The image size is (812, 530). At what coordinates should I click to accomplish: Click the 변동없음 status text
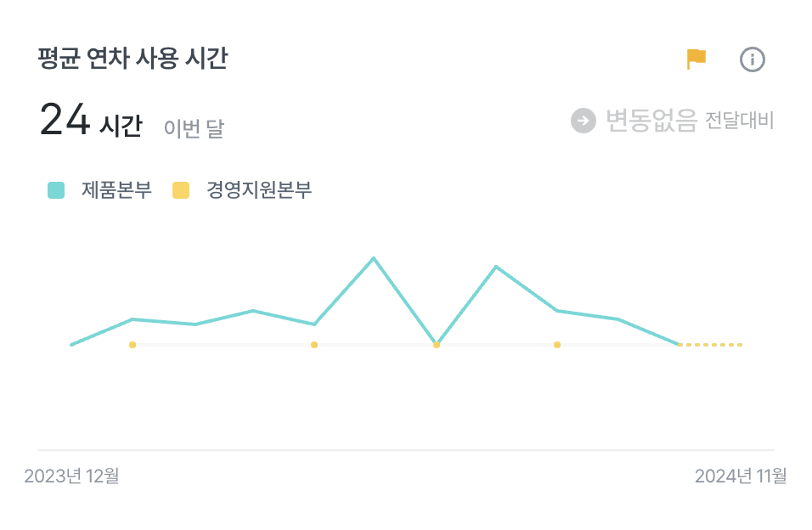(651, 121)
